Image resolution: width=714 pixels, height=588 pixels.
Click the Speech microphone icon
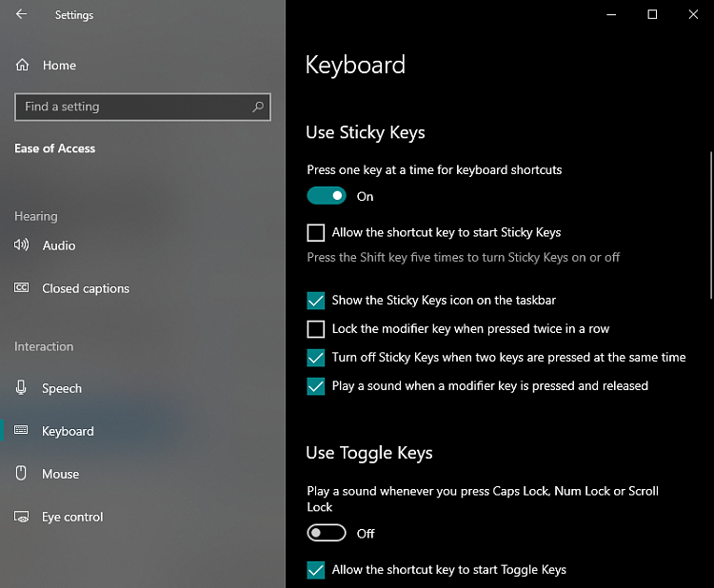tap(22, 388)
